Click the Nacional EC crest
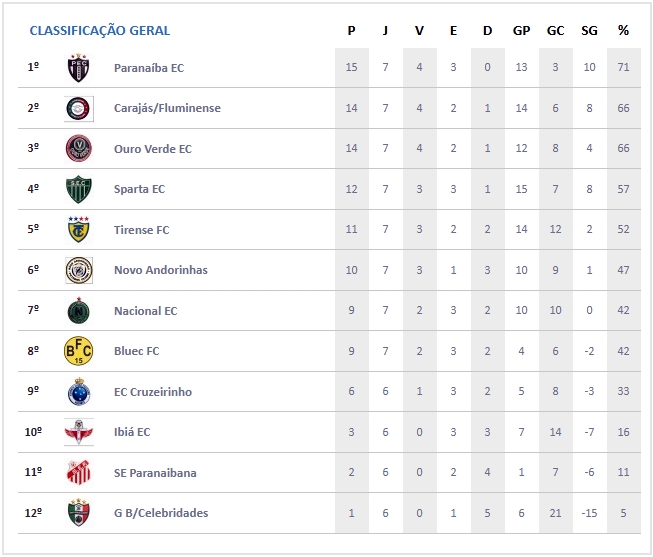 79,311
